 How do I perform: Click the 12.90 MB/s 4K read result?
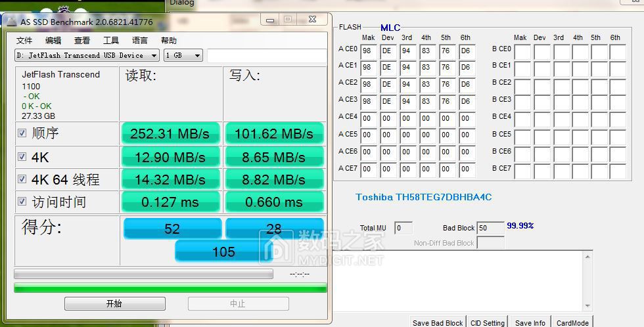[170, 157]
